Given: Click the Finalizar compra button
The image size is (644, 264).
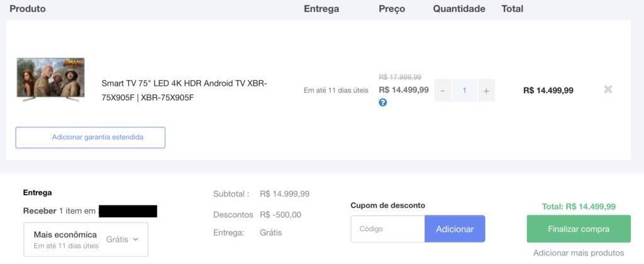Looking at the screenshot, I should click(579, 229).
